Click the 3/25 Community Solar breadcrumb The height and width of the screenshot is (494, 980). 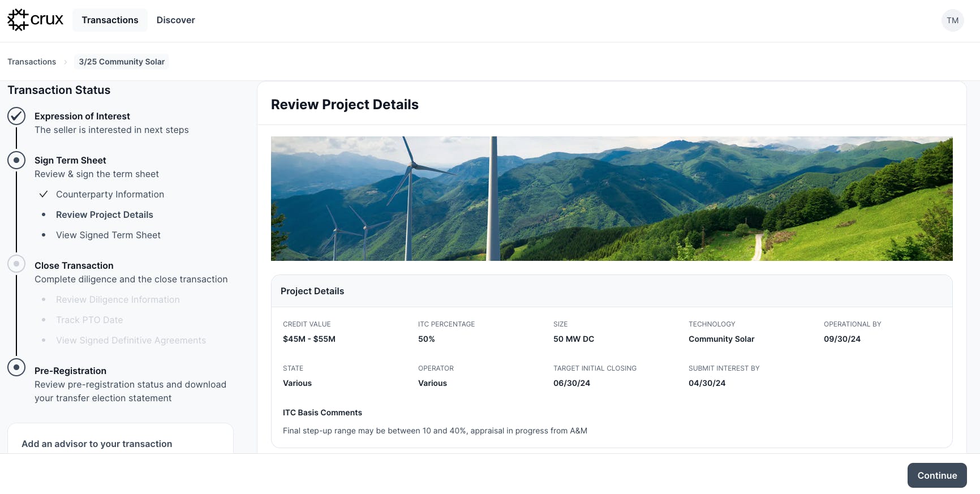click(122, 62)
